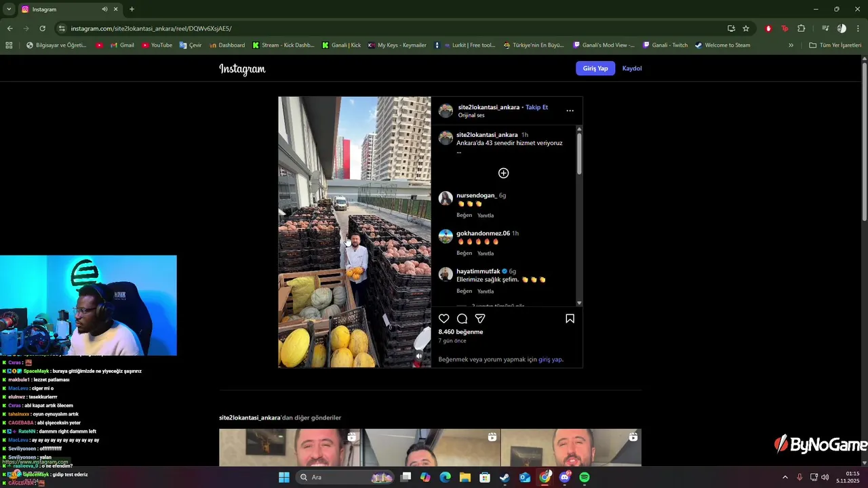Screen dimensions: 868x488
Task: Click the Kaydol link
Action: click(632, 68)
